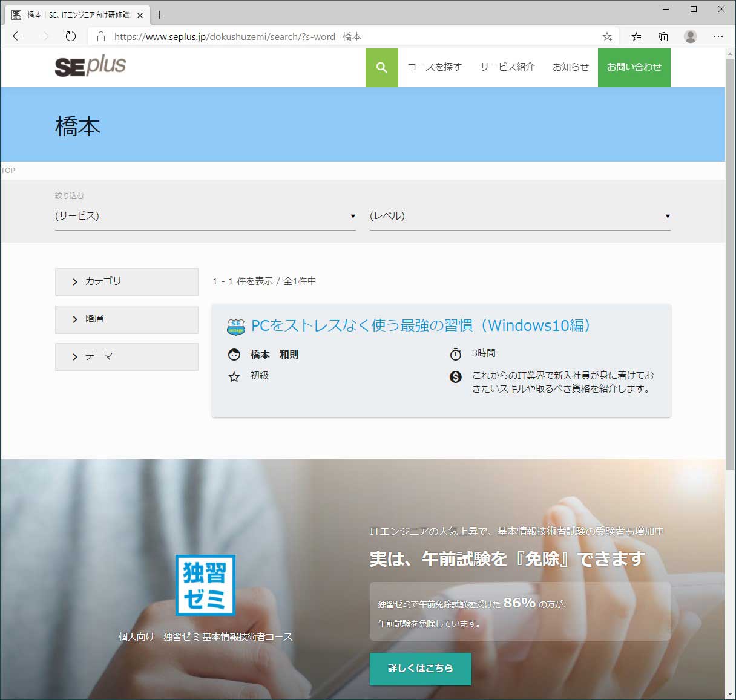The image size is (736, 700).
Task: Open the サービス紹介 menu
Action: [507, 67]
